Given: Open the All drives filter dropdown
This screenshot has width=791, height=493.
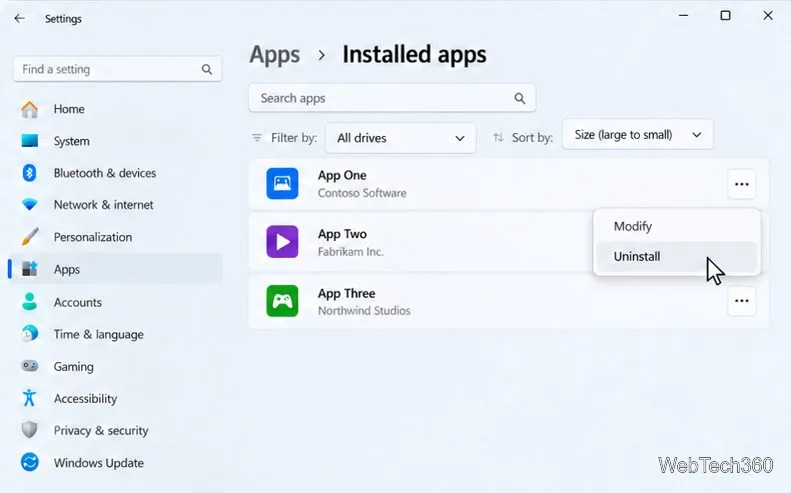Looking at the screenshot, I should point(401,138).
